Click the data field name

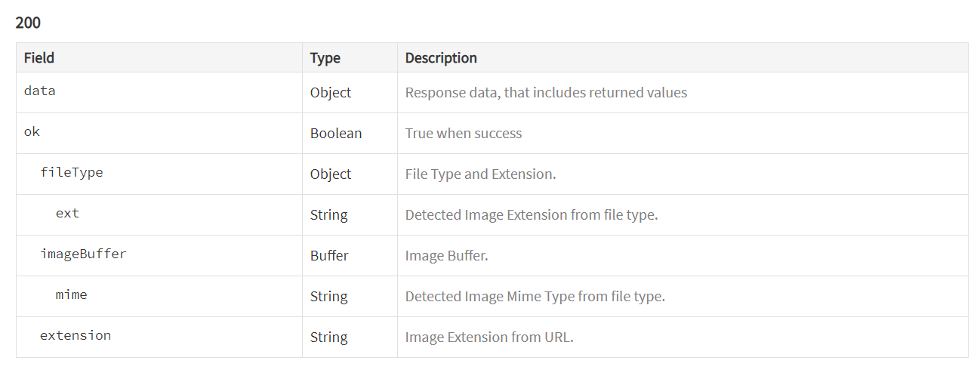[x=40, y=91]
